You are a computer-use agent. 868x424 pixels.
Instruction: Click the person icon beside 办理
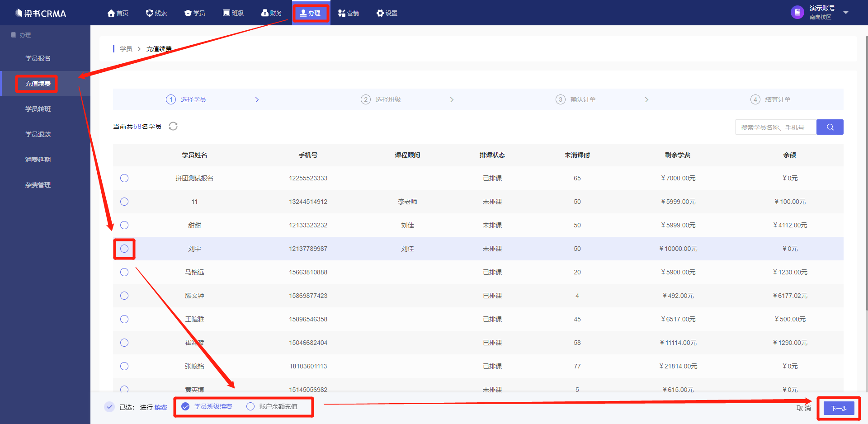pos(303,13)
